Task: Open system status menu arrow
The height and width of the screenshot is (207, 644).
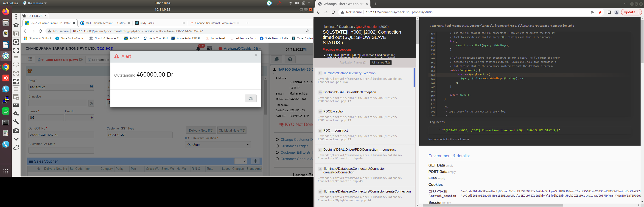Action: pos(309,3)
